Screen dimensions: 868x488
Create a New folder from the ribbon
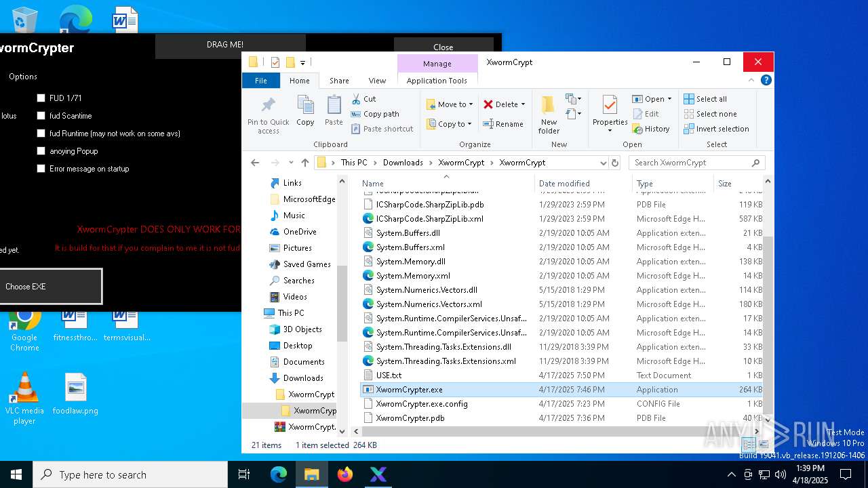pos(549,115)
